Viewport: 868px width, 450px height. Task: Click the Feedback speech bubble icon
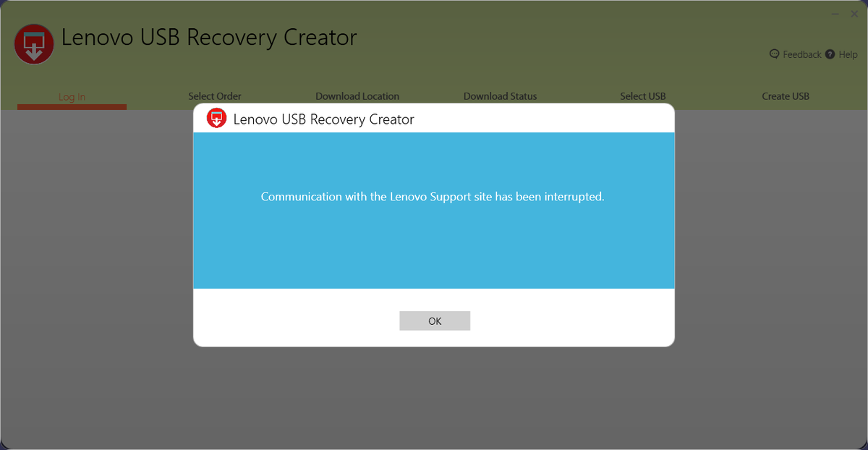tap(775, 54)
